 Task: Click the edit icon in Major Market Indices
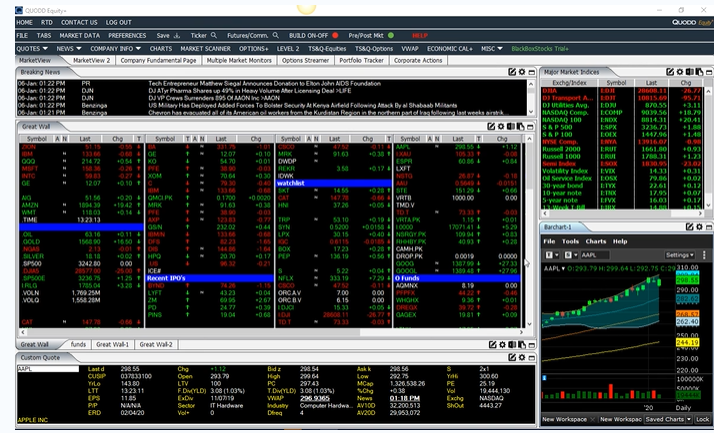click(x=670, y=72)
